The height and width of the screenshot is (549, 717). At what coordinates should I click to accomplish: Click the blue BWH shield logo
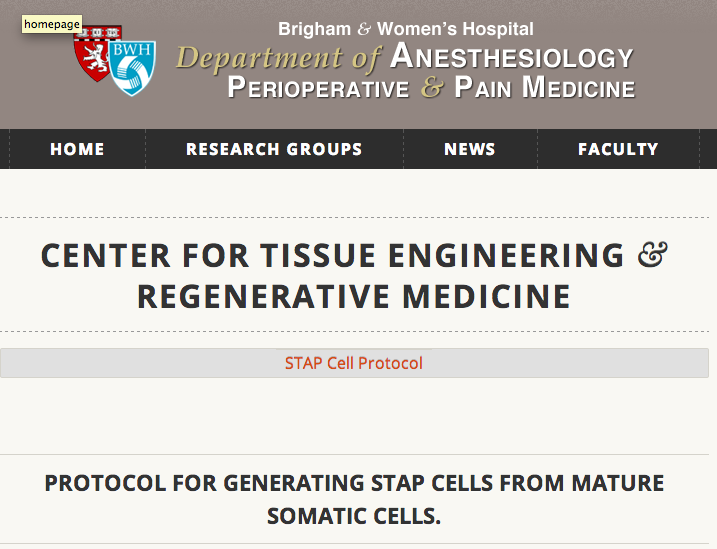133,69
